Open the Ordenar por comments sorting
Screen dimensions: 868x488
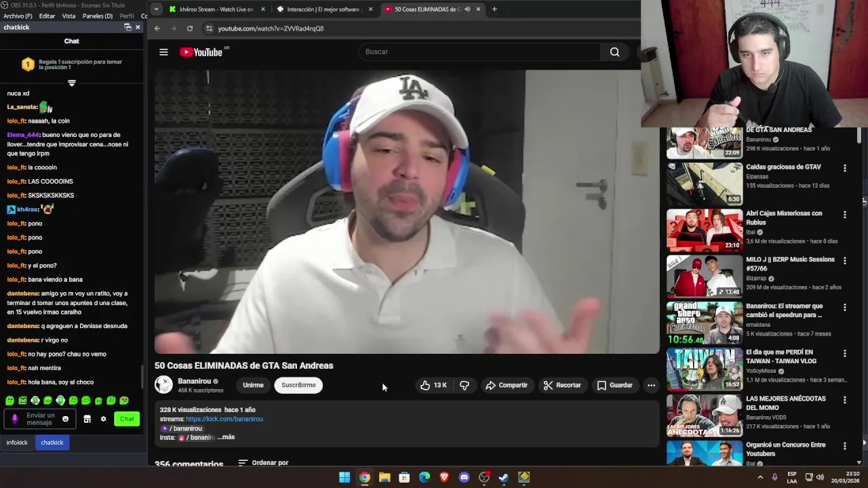(263, 463)
